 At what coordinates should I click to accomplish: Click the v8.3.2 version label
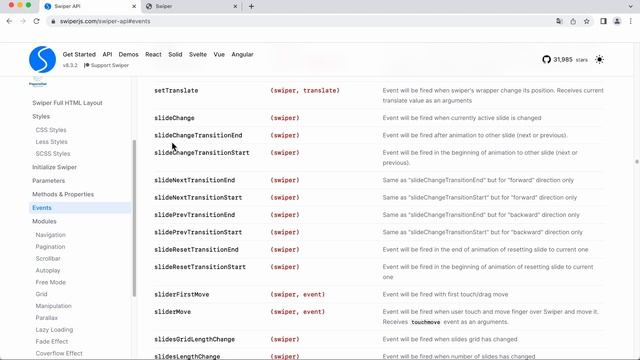70,65
